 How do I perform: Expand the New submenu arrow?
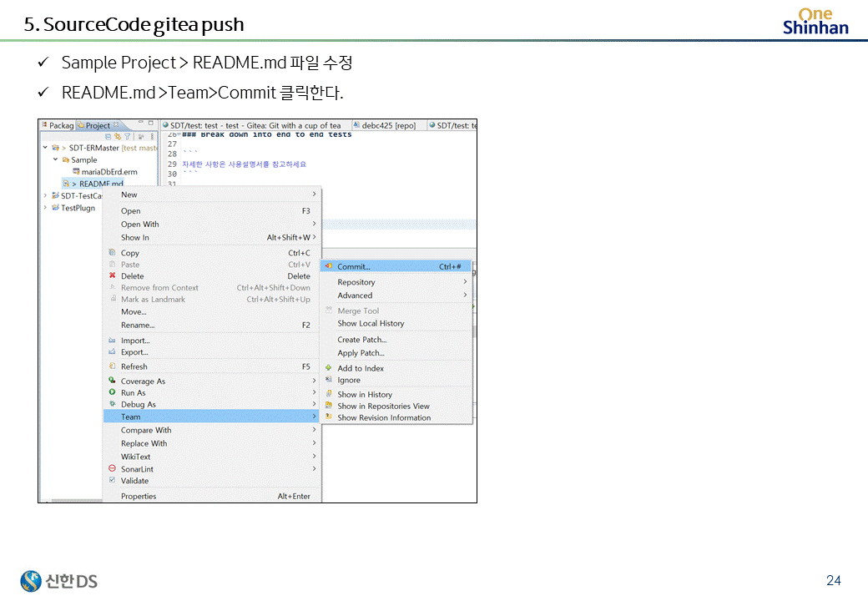click(314, 194)
